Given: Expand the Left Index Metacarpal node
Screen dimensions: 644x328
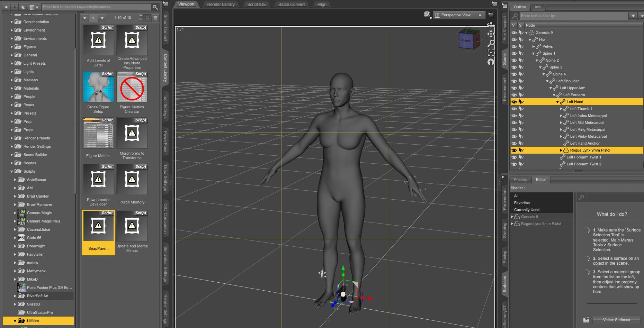Looking at the screenshot, I should coord(561,116).
